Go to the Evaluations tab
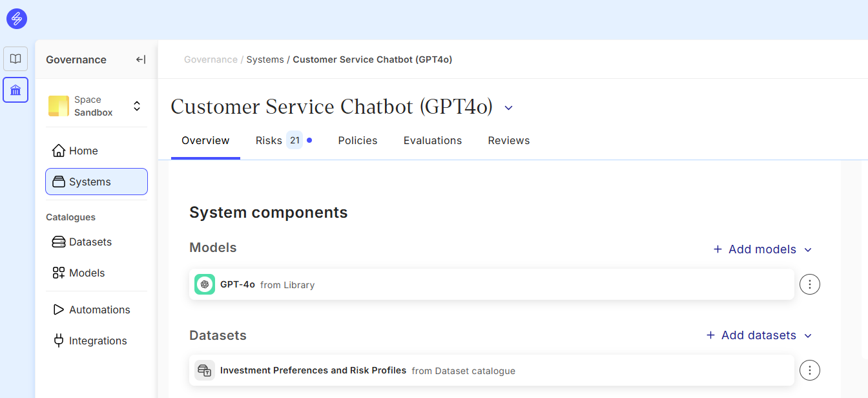Image resolution: width=868 pixels, height=398 pixels. click(433, 140)
